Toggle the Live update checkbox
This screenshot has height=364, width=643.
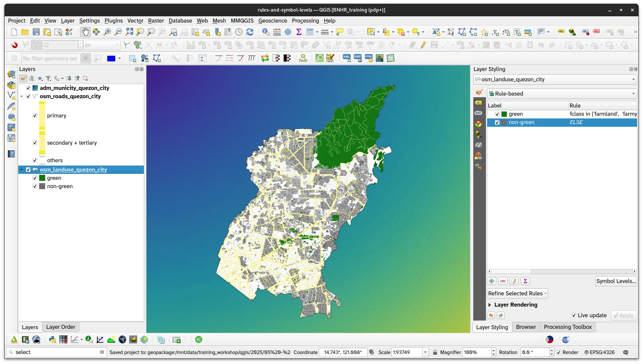(x=574, y=315)
